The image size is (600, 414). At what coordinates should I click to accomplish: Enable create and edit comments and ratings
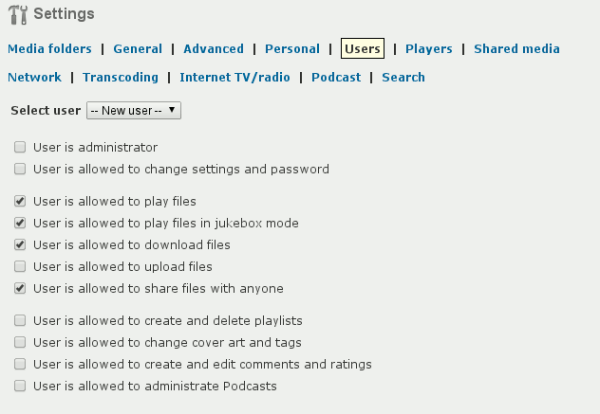point(20,365)
